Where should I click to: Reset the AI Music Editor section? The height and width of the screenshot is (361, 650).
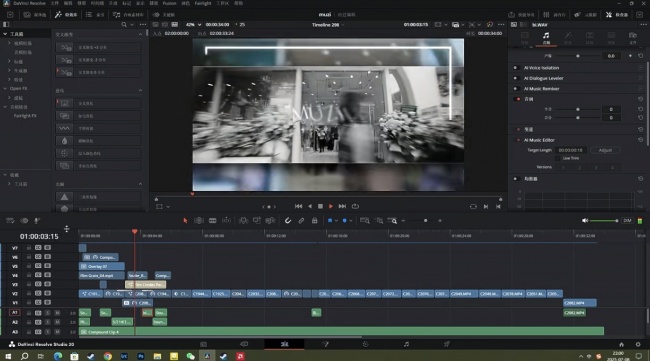click(640, 140)
